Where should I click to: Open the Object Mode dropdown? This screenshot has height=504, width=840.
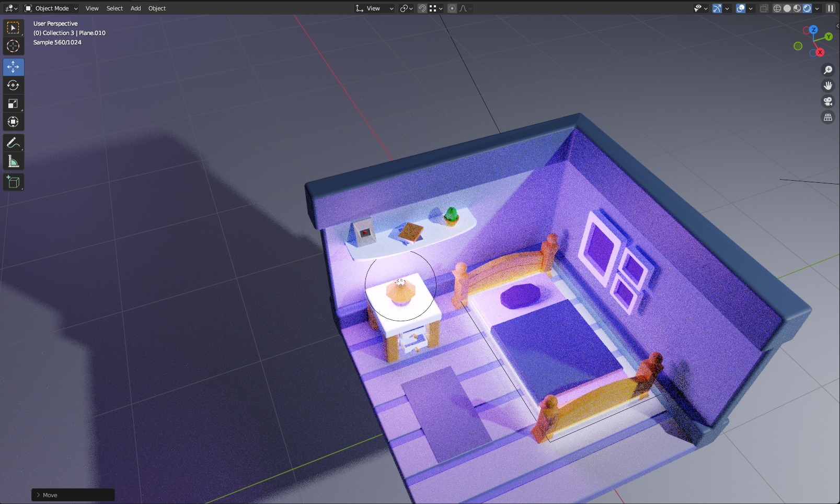click(x=51, y=8)
